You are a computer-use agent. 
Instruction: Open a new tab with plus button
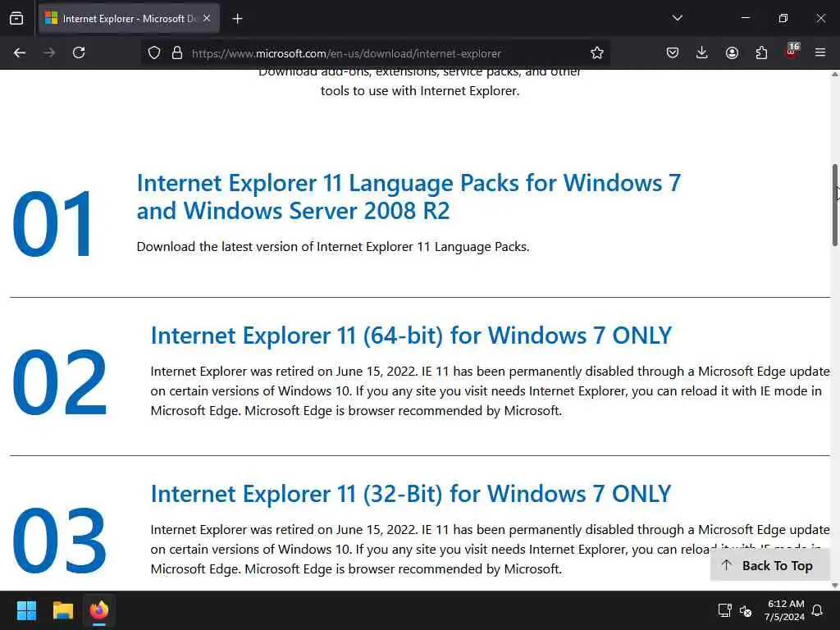tap(237, 19)
